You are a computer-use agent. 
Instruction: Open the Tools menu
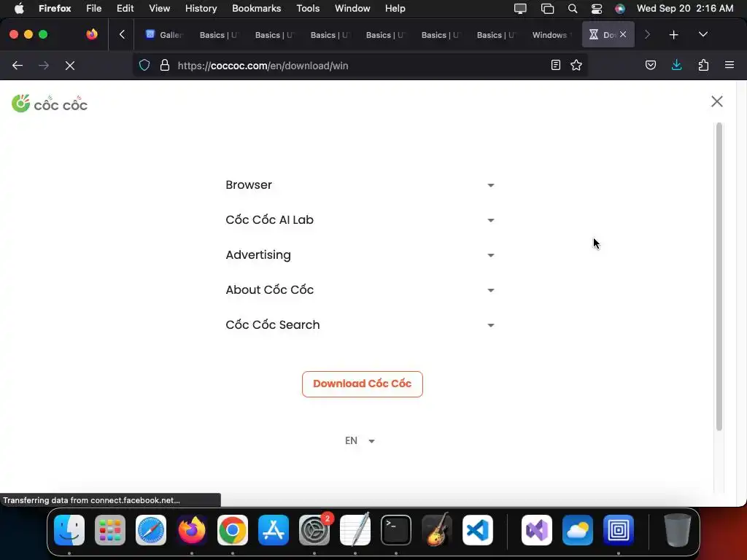pos(308,9)
